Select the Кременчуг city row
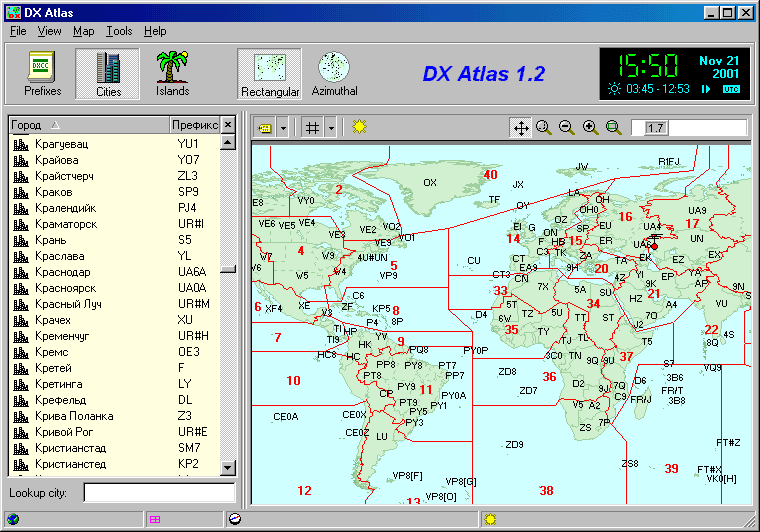Image resolution: width=760 pixels, height=532 pixels. (114, 336)
